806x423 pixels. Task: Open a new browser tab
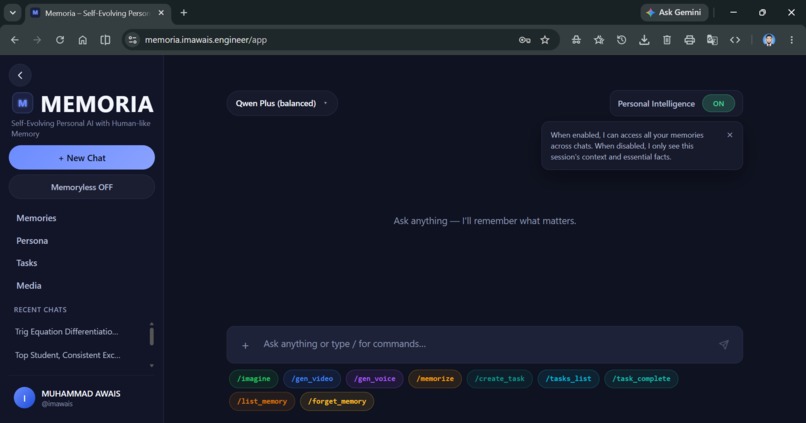coord(184,13)
